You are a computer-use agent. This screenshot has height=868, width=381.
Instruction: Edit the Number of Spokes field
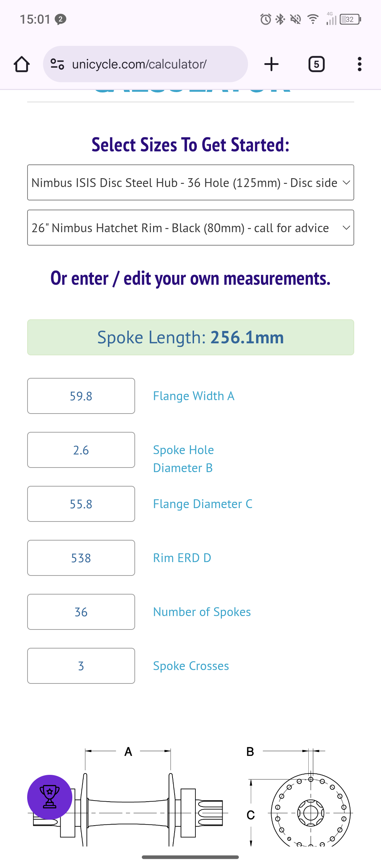pyautogui.click(x=81, y=612)
